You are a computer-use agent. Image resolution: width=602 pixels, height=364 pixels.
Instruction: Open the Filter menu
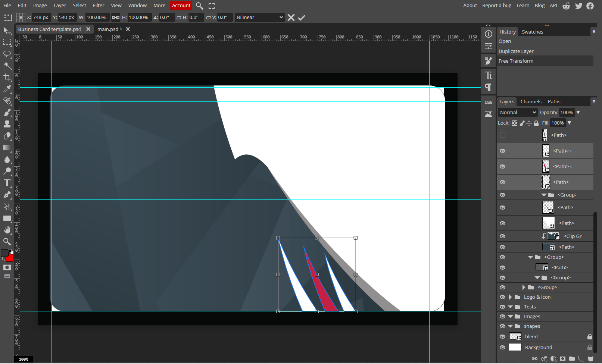click(99, 6)
